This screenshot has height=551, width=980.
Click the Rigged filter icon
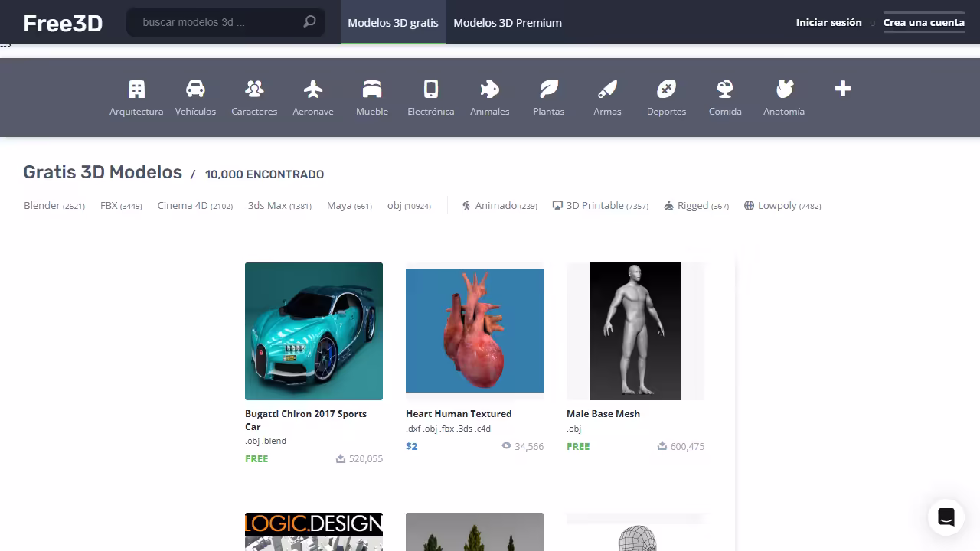(669, 205)
